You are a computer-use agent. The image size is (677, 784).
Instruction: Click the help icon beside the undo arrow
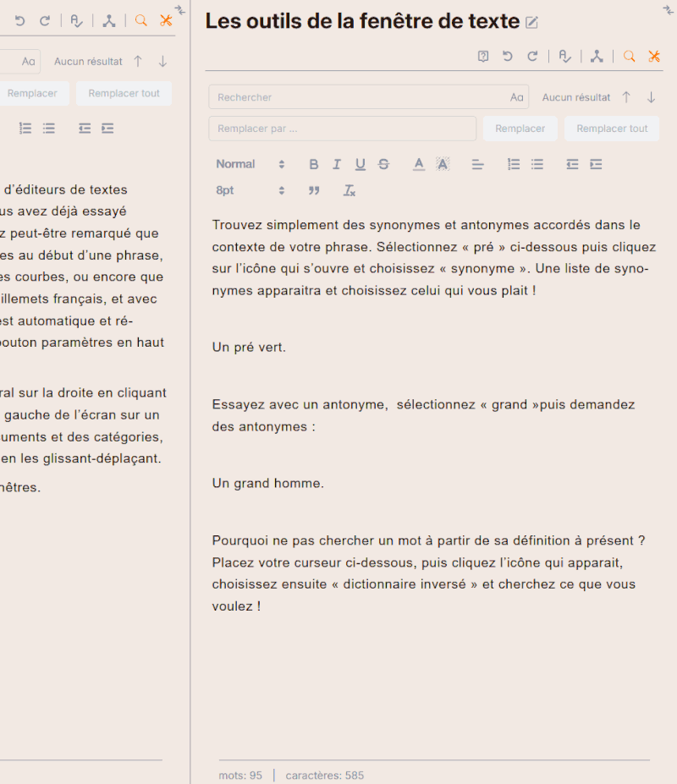coord(483,57)
